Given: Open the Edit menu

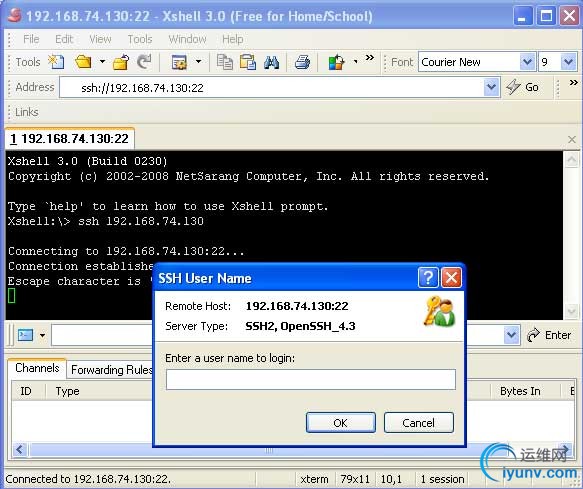Looking at the screenshot, I should coord(64,39).
